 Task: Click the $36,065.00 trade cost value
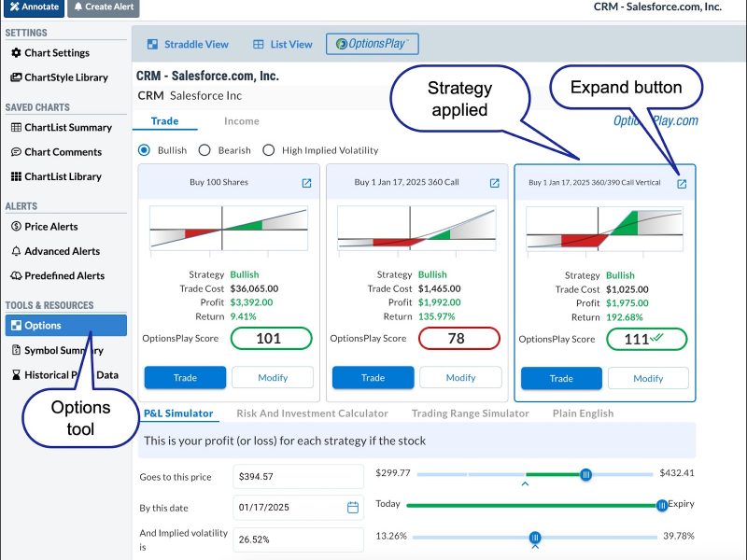[254, 288]
